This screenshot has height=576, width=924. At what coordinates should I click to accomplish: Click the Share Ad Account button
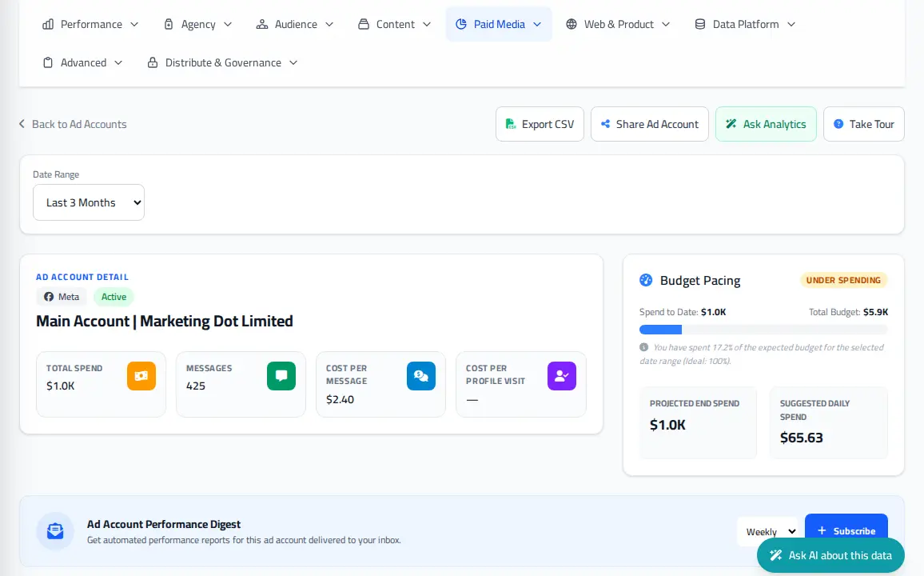pos(649,124)
